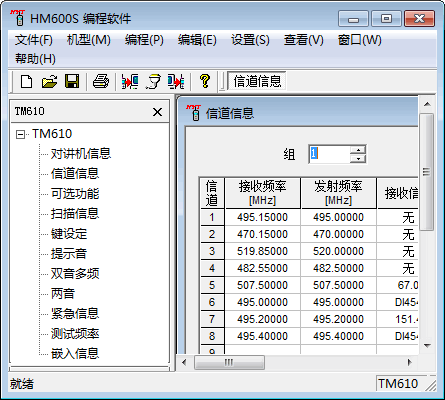The width and height of the screenshot is (445, 400).
Task: Select channel row header 5
Action: (x=212, y=285)
